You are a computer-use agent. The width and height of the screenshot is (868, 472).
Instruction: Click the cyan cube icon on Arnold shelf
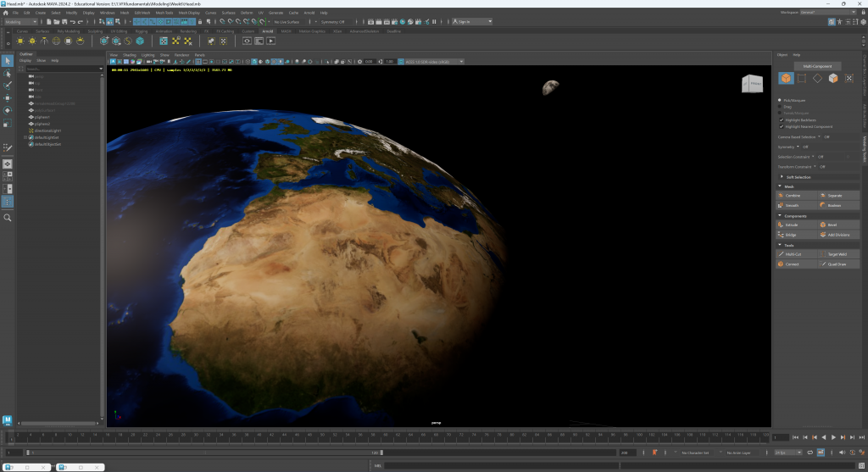[140, 41]
